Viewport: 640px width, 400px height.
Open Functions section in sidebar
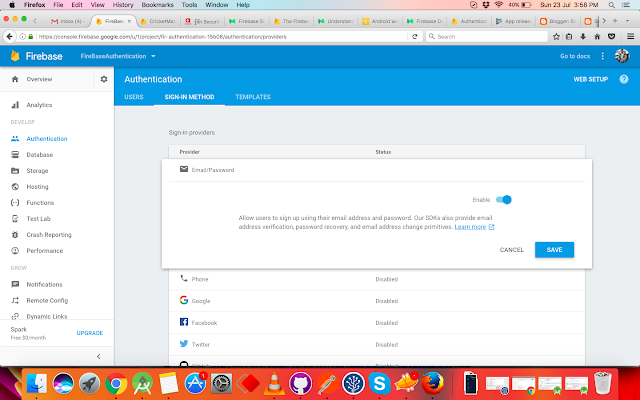coord(40,202)
